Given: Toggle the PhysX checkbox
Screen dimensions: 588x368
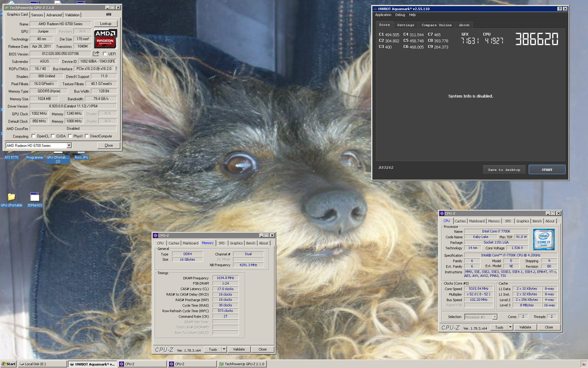Looking at the screenshot, I should click(x=70, y=136).
